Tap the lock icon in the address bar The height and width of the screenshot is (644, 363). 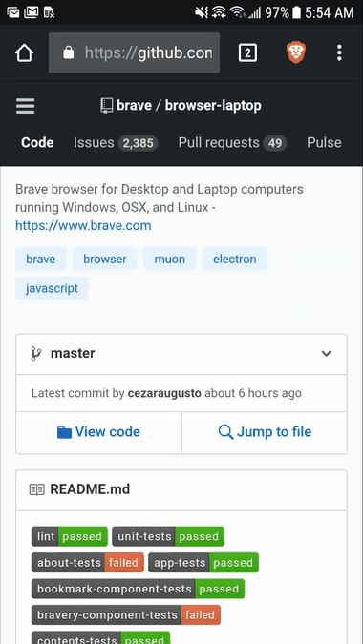(69, 52)
